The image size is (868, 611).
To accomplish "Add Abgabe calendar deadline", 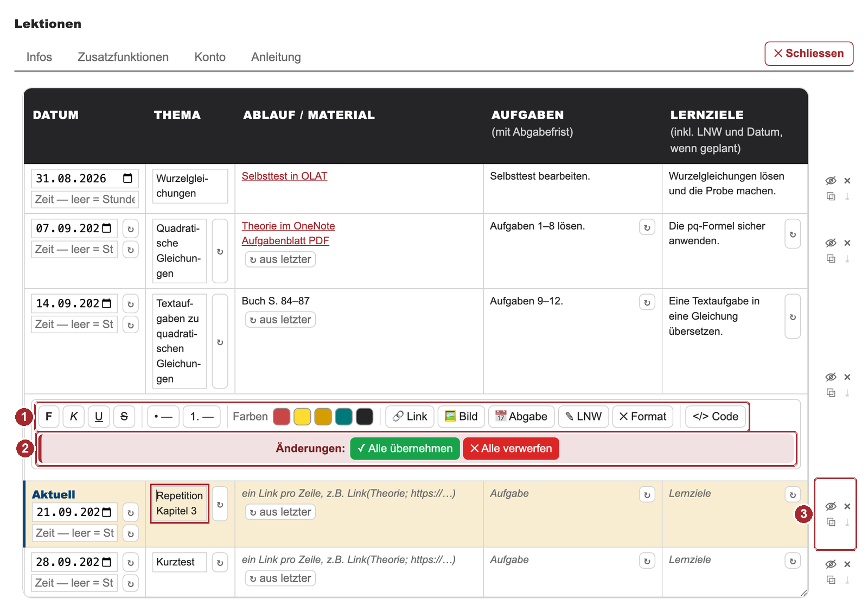I will pos(521,417).
